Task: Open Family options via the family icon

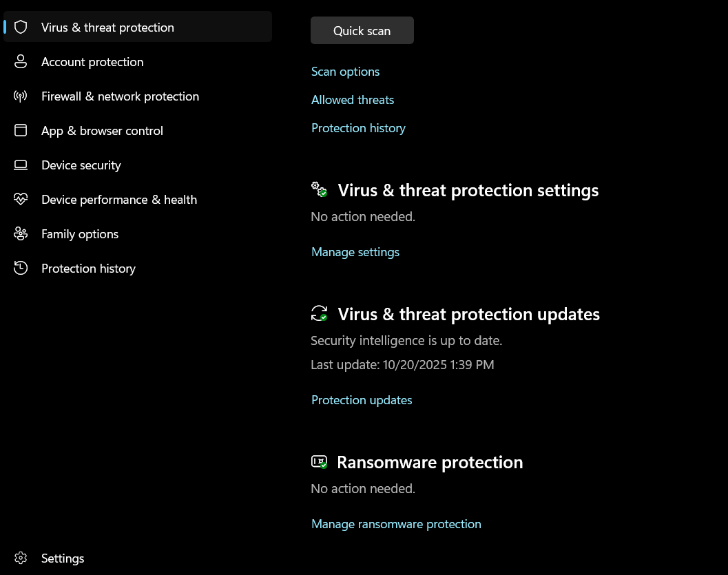Action: coord(20,233)
